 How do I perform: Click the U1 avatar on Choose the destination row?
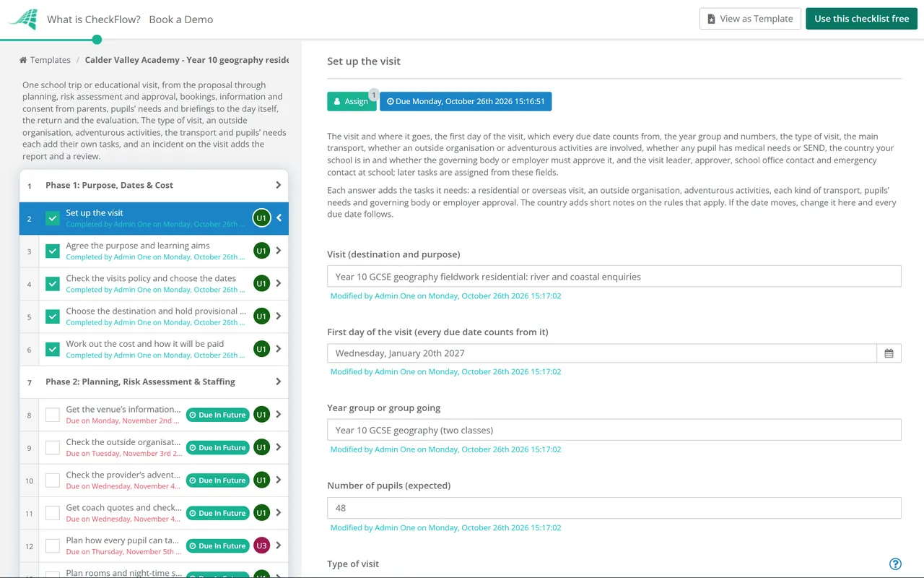pyautogui.click(x=261, y=316)
